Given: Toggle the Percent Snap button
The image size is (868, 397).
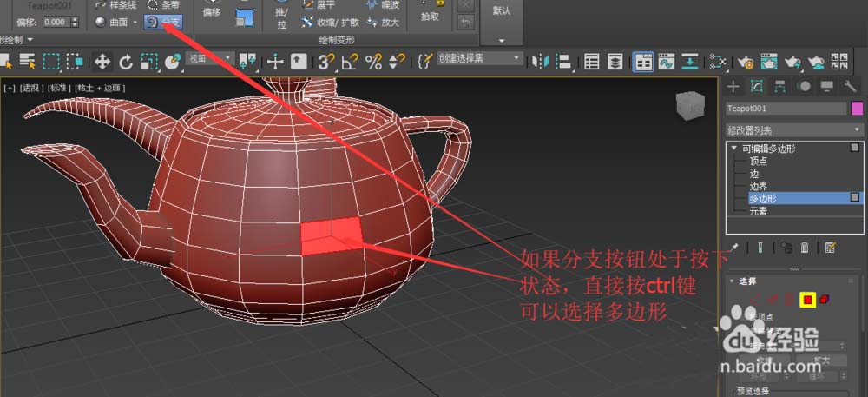Looking at the screenshot, I should point(373,62).
